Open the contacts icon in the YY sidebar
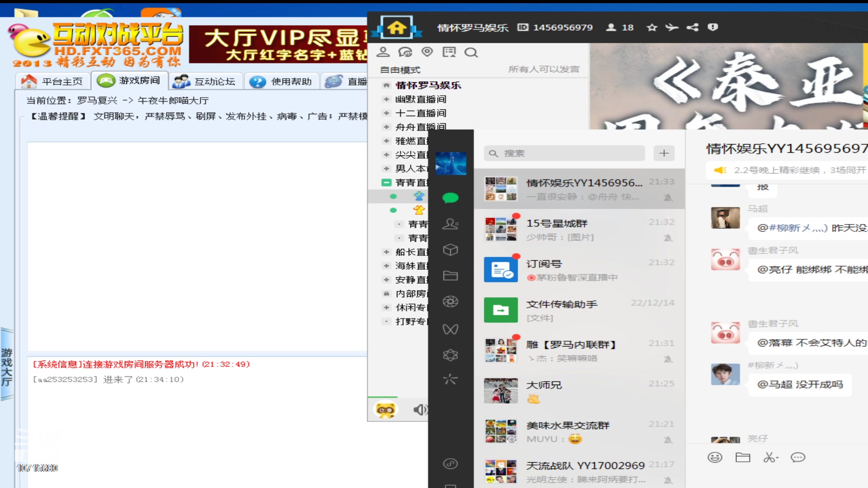The width and height of the screenshot is (868, 488). coord(450,224)
